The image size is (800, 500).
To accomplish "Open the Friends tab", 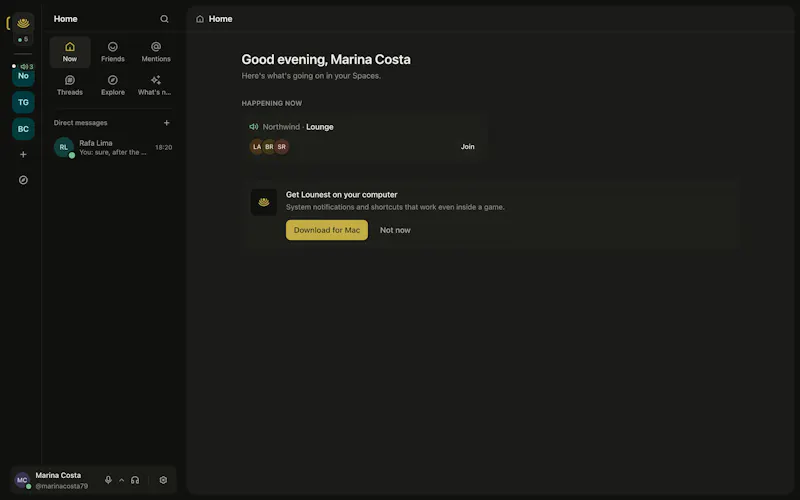I will [113, 52].
